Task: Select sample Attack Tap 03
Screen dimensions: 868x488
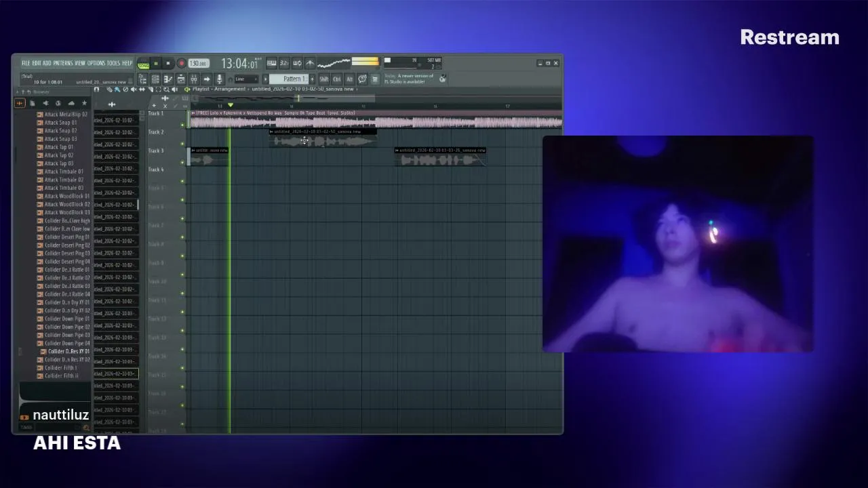Action: click(56, 163)
